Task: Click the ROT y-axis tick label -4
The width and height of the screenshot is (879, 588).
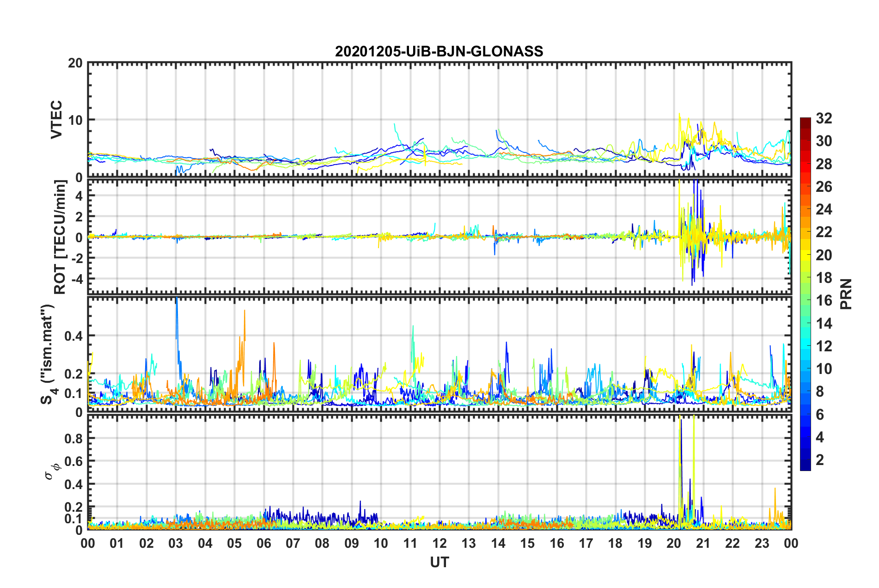Action: point(76,279)
